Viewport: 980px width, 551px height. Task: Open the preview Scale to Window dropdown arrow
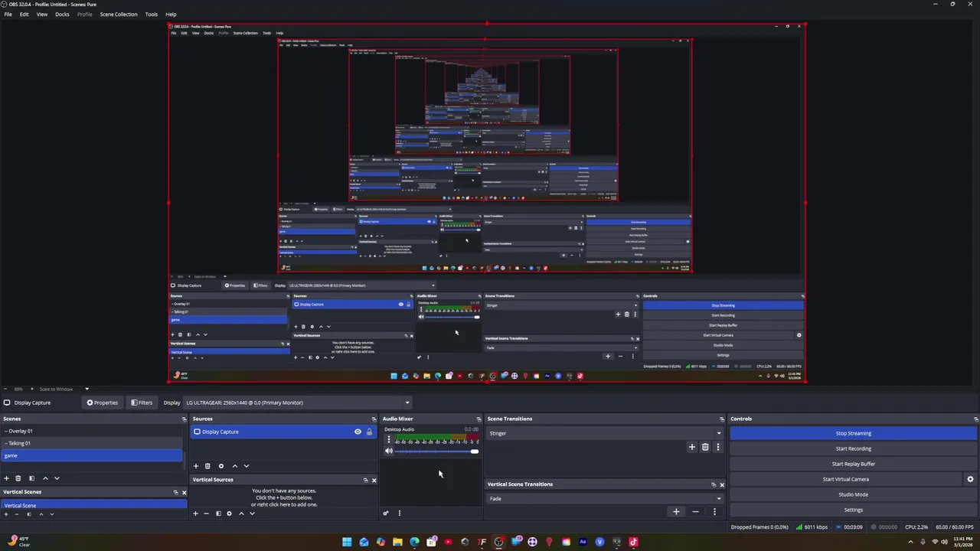click(87, 389)
